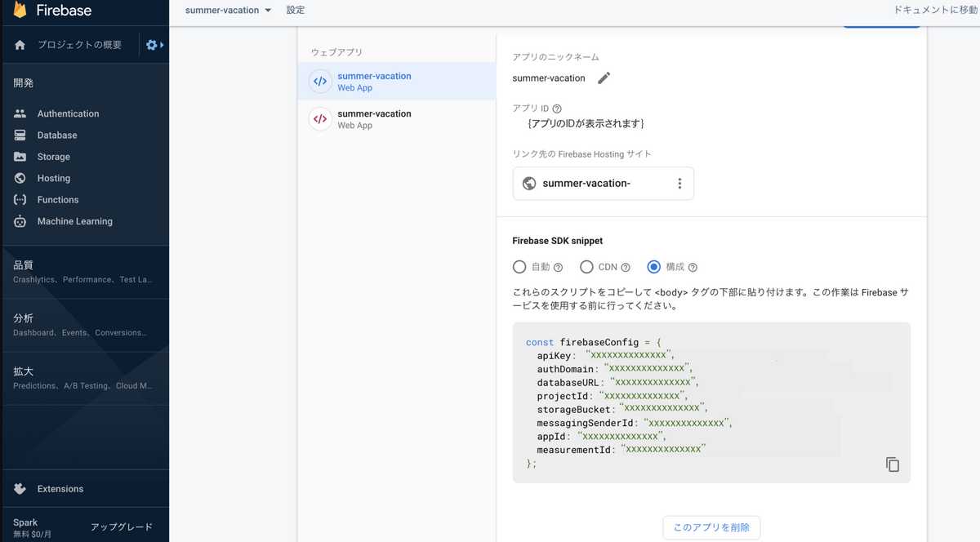Screen dimensions: 980x542
Task: Click the Storage folder icon
Action: (20, 157)
